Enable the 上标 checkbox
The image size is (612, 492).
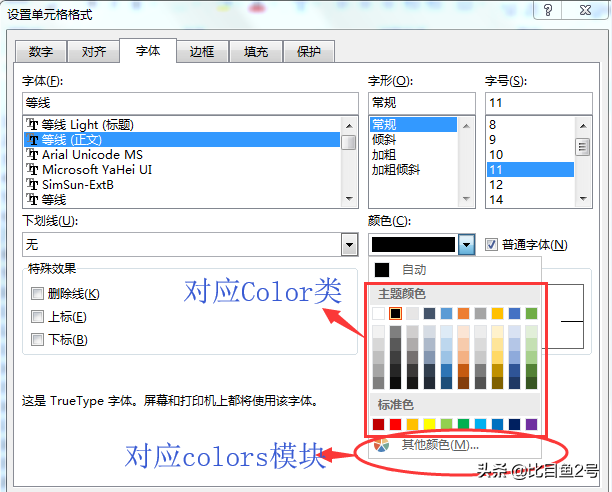[x=37, y=316]
